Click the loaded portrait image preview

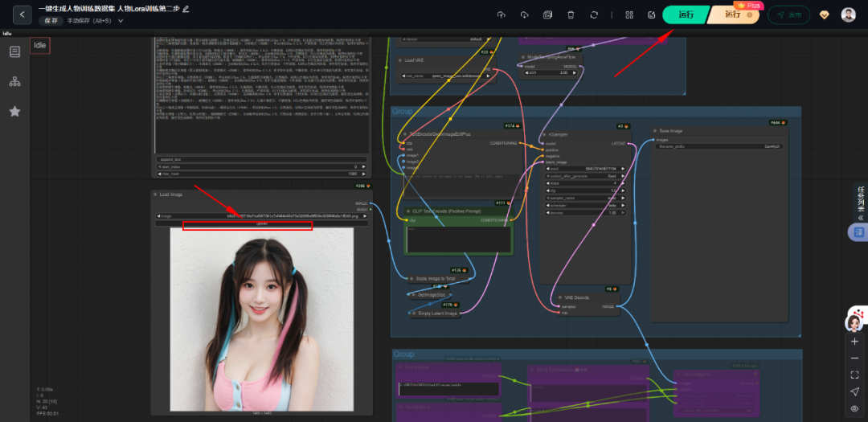(x=262, y=319)
